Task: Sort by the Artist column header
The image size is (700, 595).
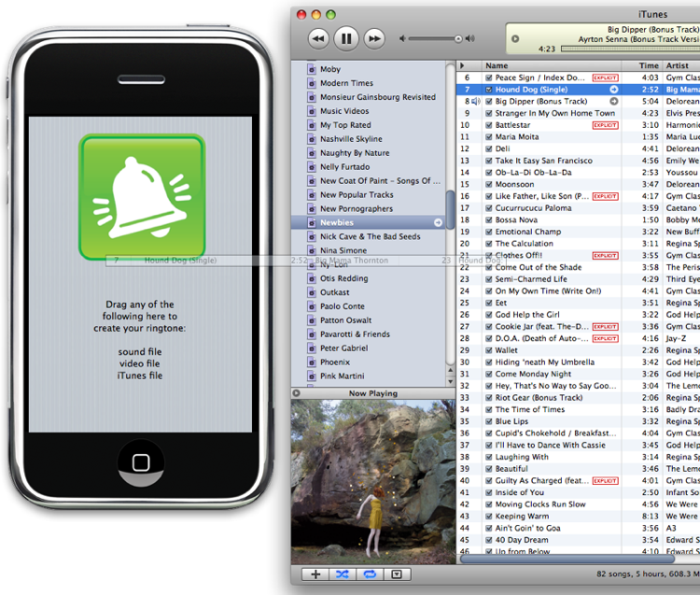Action: tap(681, 65)
